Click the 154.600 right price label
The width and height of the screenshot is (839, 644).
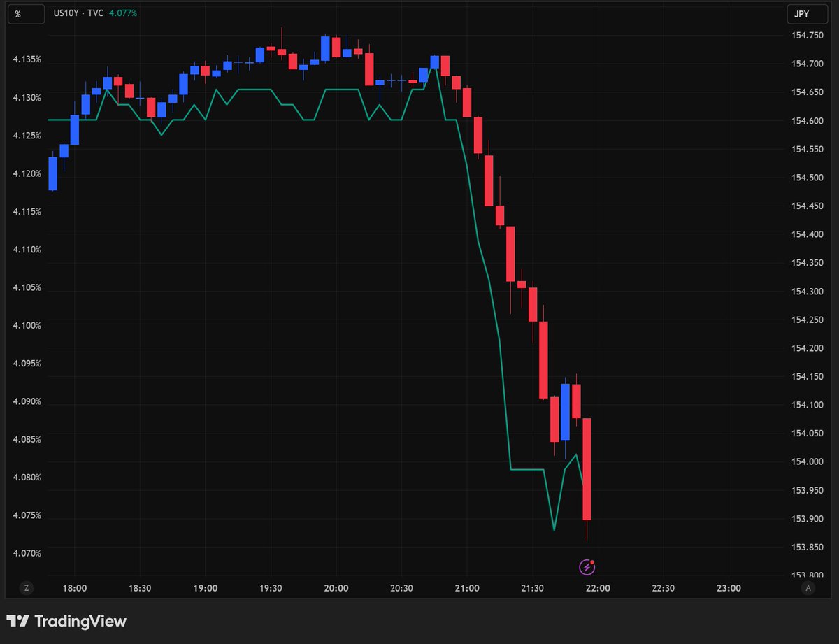point(807,121)
